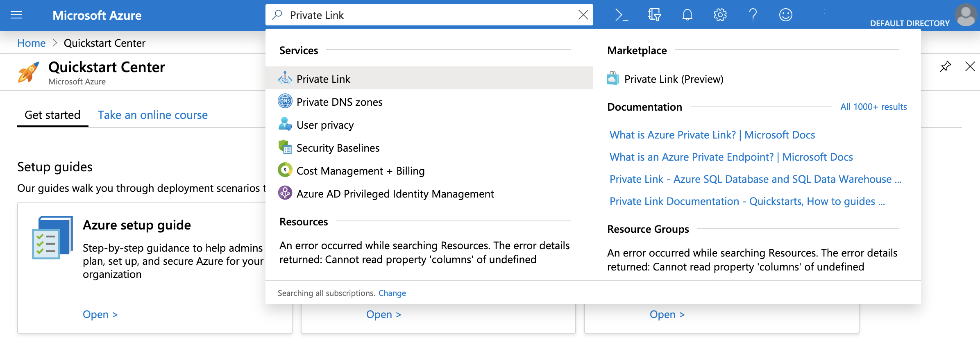Go to Home breadcrumb
This screenshot has height=359, width=980.
(x=31, y=43)
